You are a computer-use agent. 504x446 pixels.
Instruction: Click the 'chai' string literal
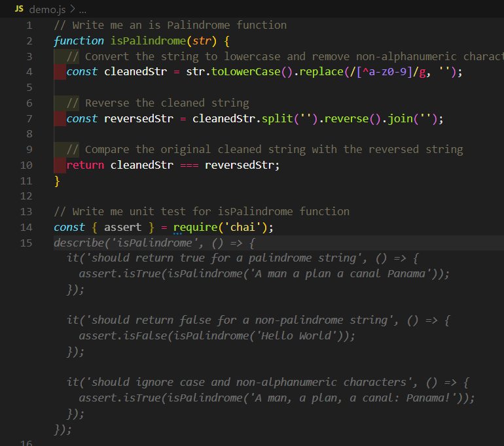click(x=243, y=228)
